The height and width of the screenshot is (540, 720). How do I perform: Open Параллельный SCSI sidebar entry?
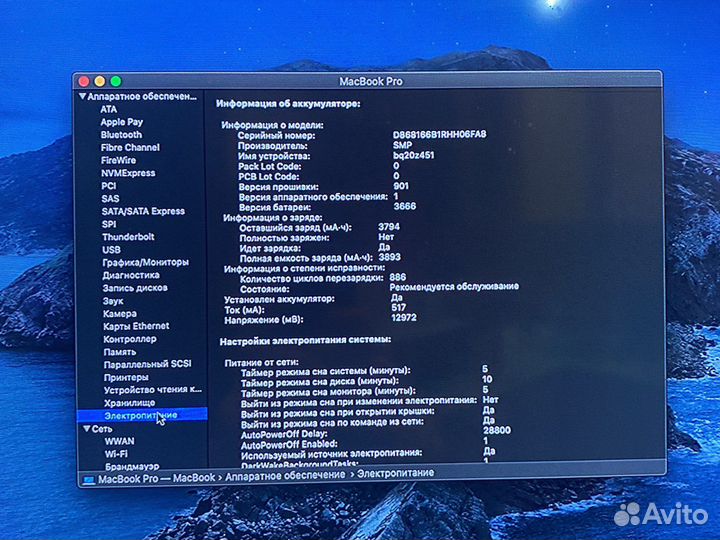(x=148, y=364)
